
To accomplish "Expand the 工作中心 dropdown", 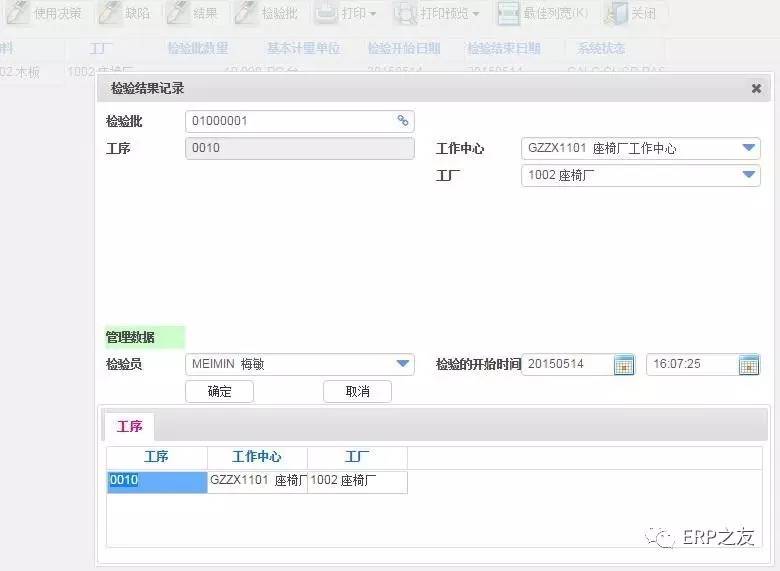I will point(749,148).
